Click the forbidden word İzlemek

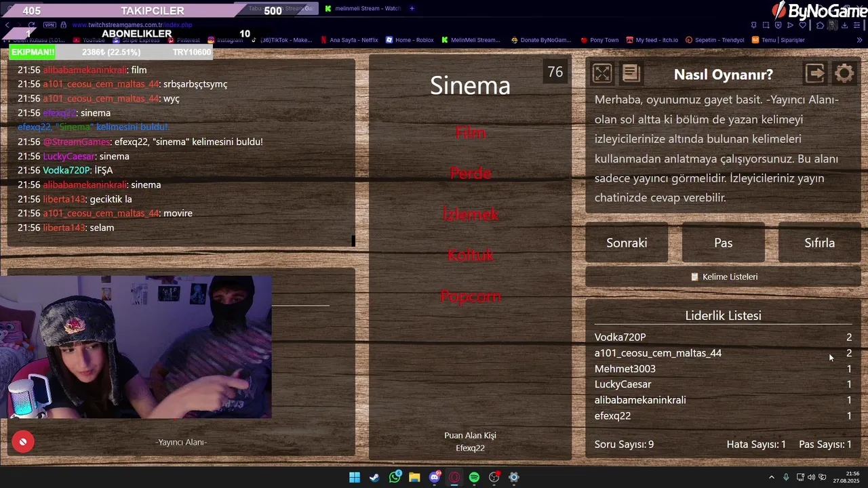(x=470, y=214)
